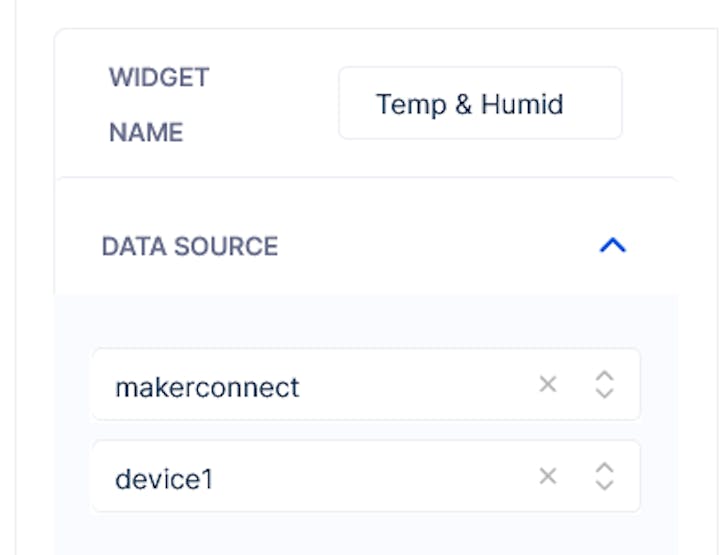The width and height of the screenshot is (720, 555).
Task: Click the word WIDGET in the label
Action: click(159, 78)
